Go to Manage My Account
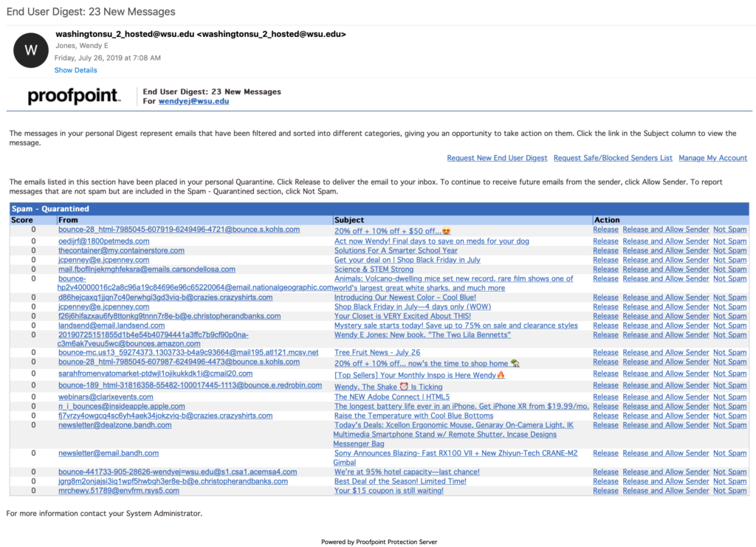This screenshot has height=547, width=756. [712, 158]
